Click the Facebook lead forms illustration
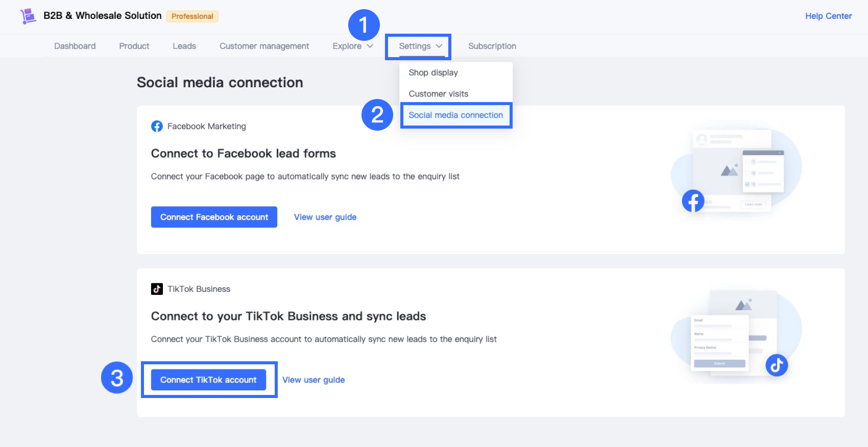 [x=736, y=171]
